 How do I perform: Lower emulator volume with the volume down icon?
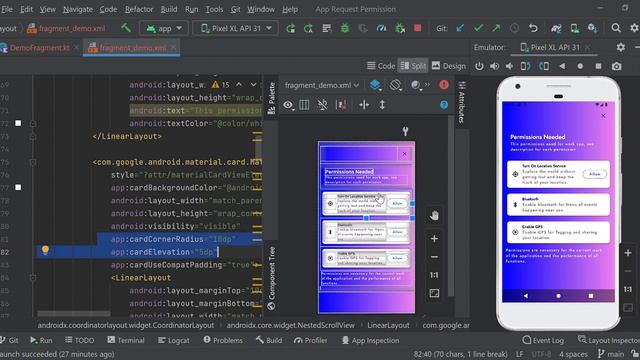coord(509,66)
